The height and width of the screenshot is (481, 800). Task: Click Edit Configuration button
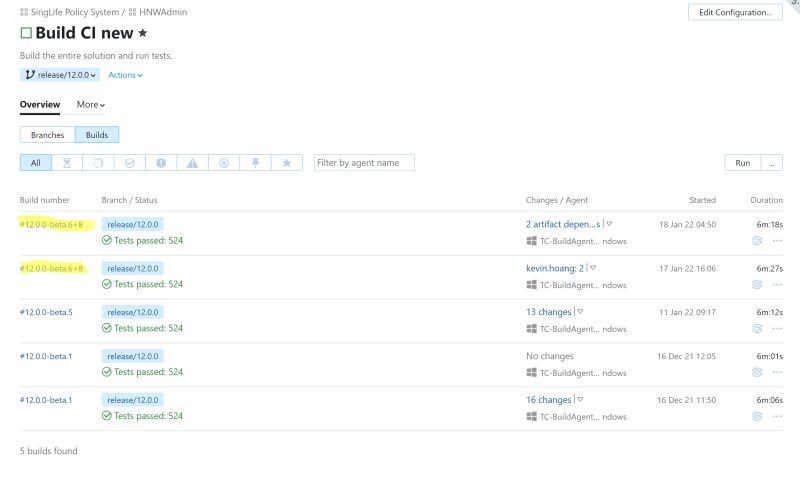[x=735, y=12]
